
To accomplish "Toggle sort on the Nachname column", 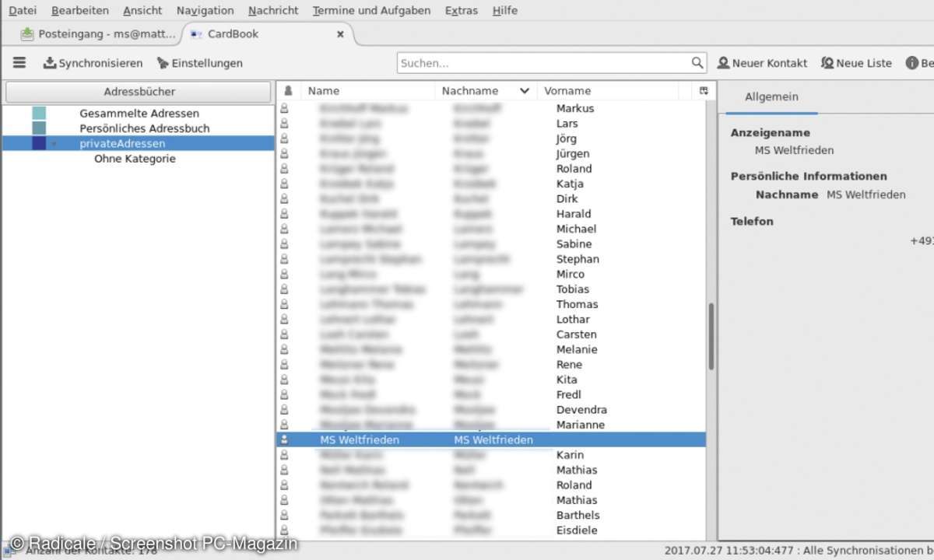I will [486, 91].
